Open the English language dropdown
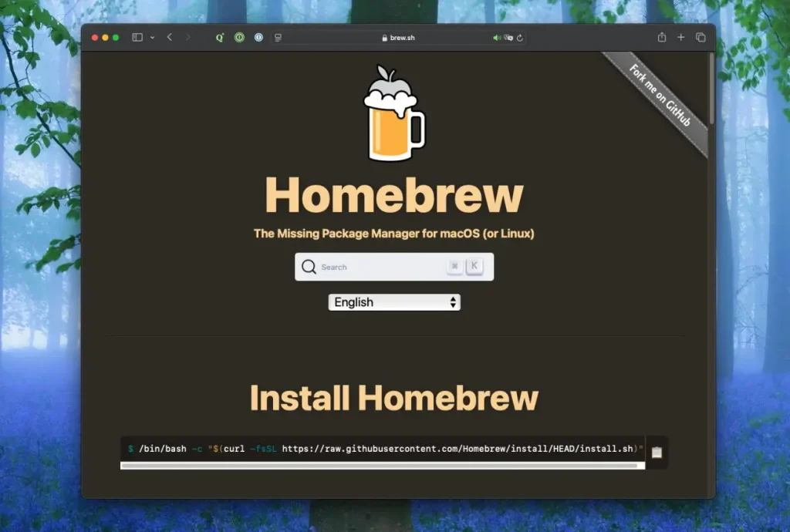 click(394, 302)
